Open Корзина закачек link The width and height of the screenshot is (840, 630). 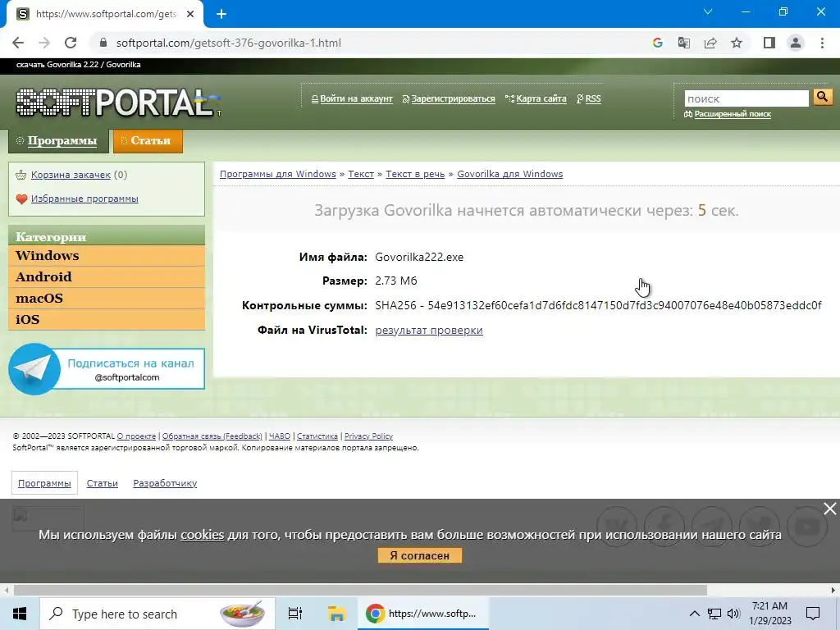[71, 175]
